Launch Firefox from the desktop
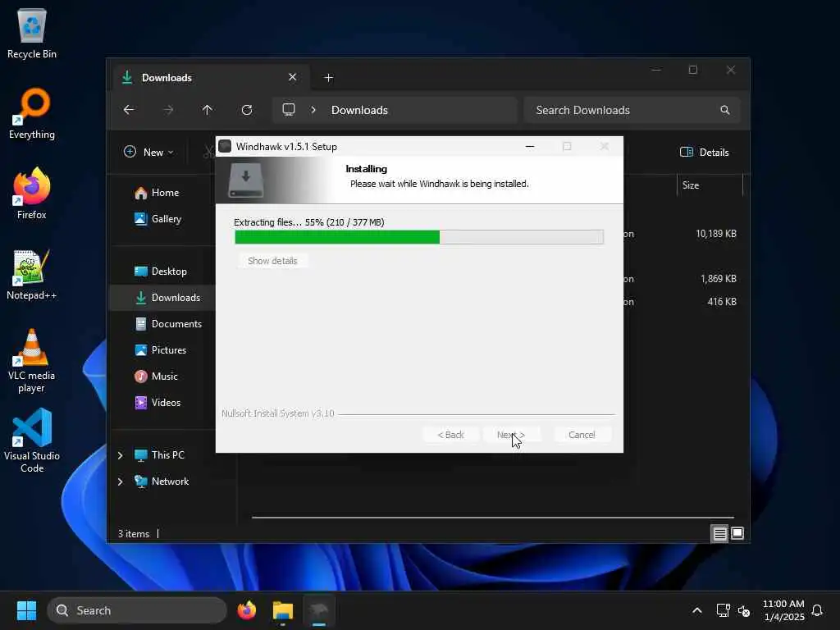This screenshot has height=630, width=840. [32, 194]
